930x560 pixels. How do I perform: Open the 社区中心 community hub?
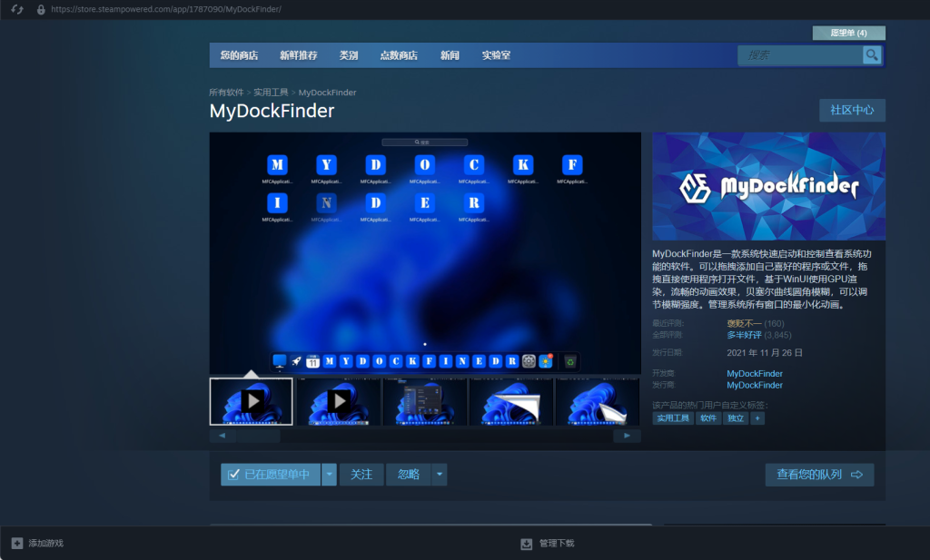[x=851, y=110]
